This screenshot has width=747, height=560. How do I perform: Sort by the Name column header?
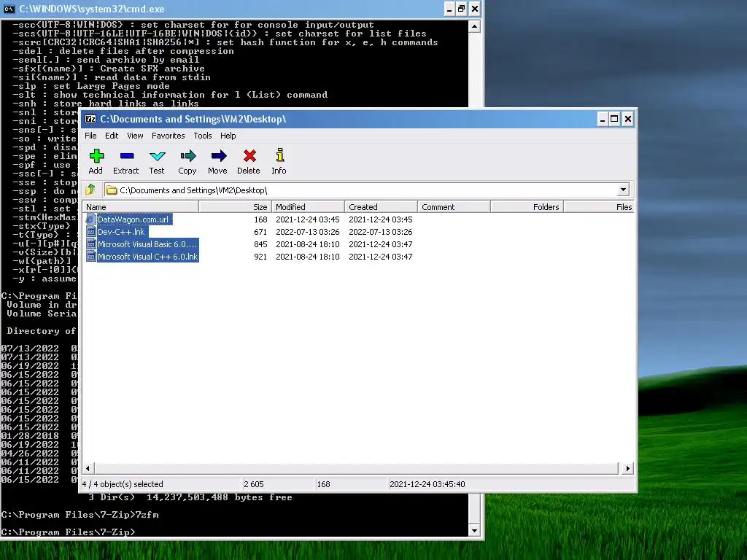[141, 206]
